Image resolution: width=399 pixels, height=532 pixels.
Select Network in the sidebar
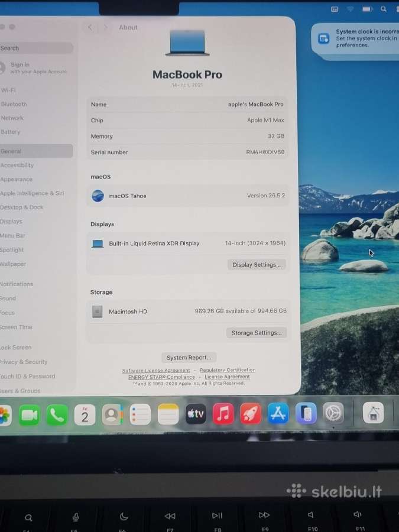(x=35, y=118)
